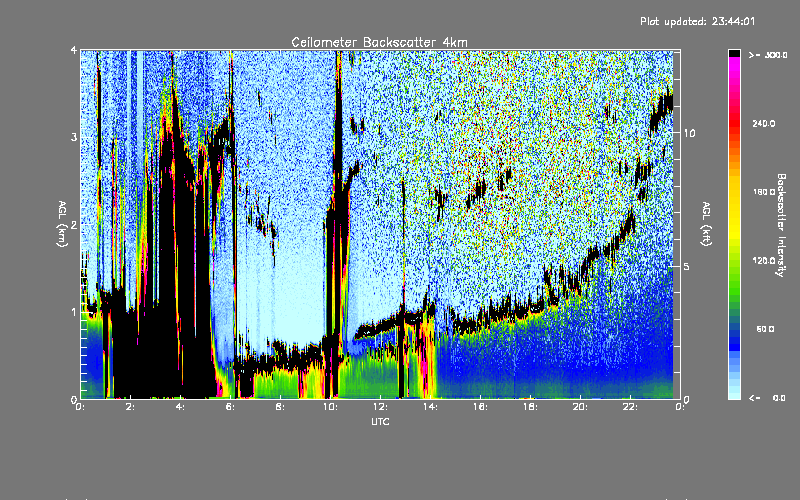Image resolution: width=800 pixels, height=500 pixels.
Task: Click the '5' tick on the kft axis
Action: pos(686,266)
